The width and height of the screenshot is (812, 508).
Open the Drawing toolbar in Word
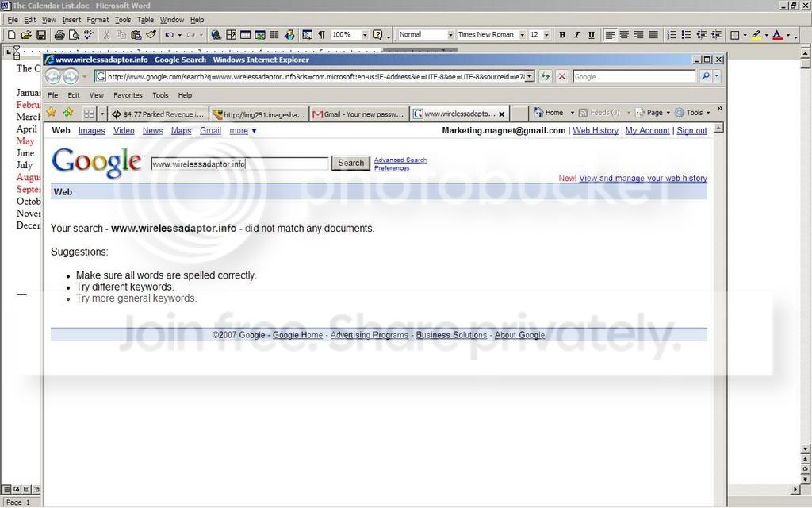289,35
